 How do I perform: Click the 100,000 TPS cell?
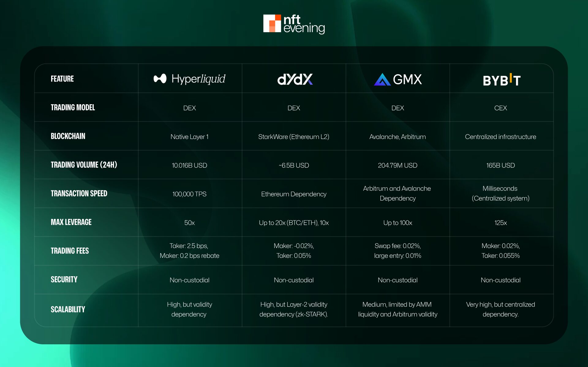[190, 194]
